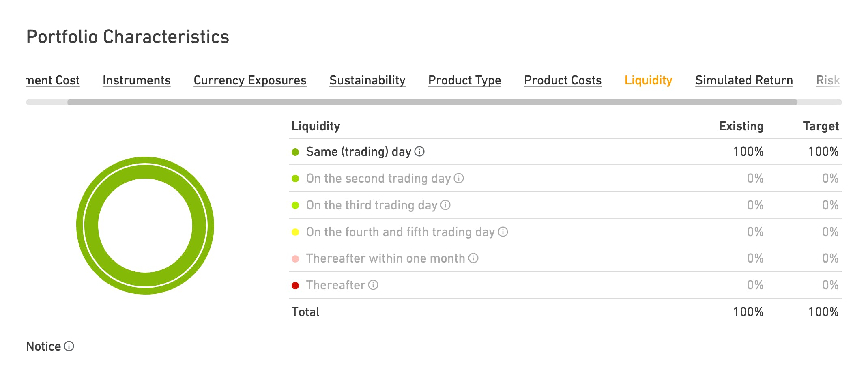Switch to Simulated Return tab
Screen dimensions: 868x383
(744, 80)
